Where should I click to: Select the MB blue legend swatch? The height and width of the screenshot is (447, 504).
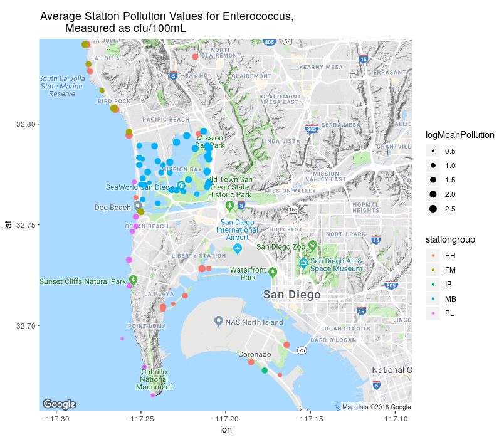[x=433, y=299]
